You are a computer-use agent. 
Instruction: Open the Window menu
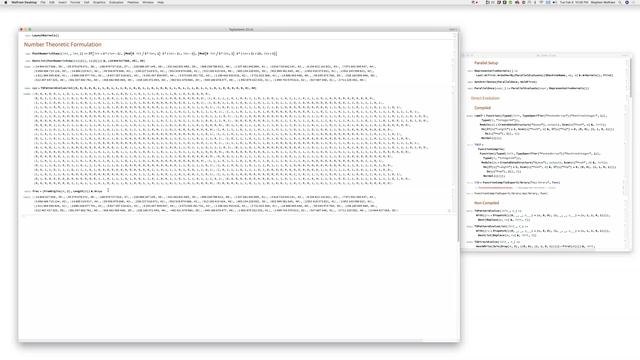coord(148,2)
